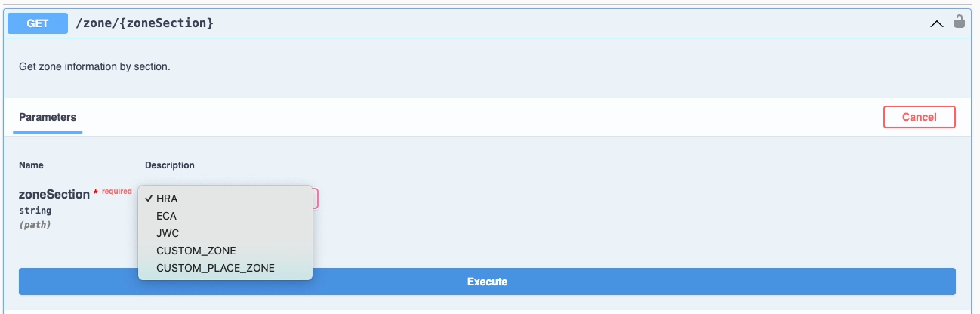Click the zoneSection parameter name
980x314 pixels.
coord(54,195)
